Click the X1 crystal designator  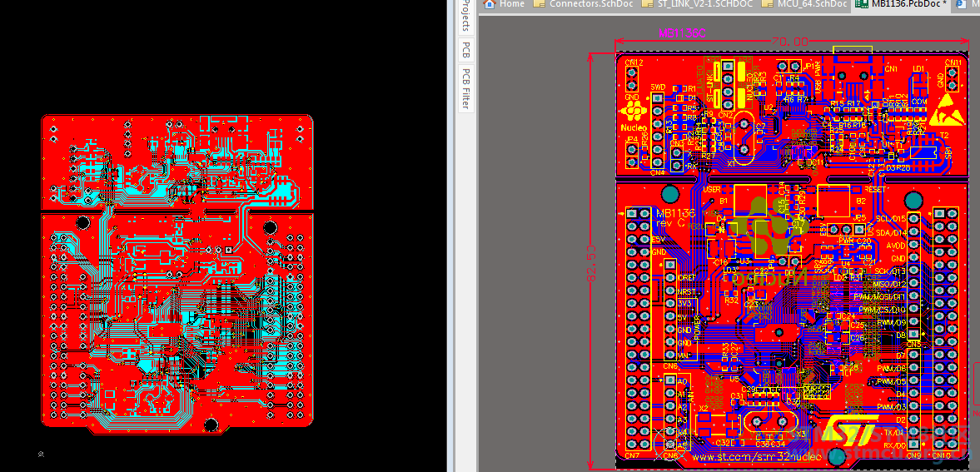730,162
